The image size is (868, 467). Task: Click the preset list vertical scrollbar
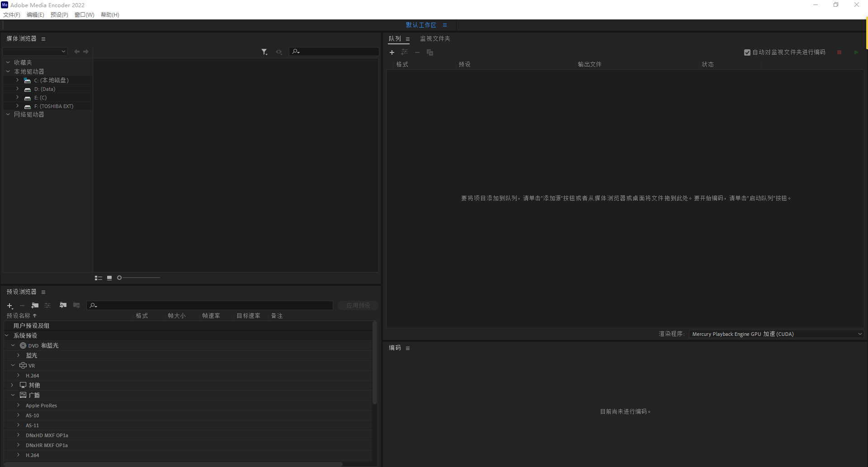coord(374,363)
